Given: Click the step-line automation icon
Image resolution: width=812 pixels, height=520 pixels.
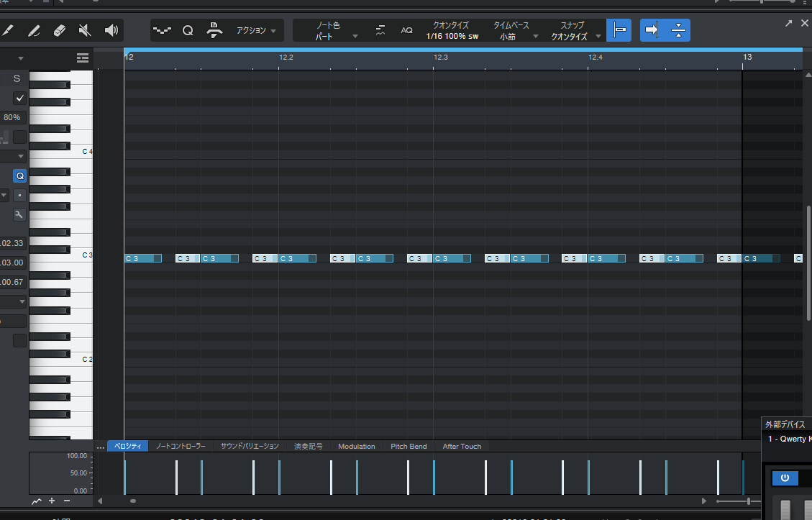Looking at the screenshot, I should point(163,31).
